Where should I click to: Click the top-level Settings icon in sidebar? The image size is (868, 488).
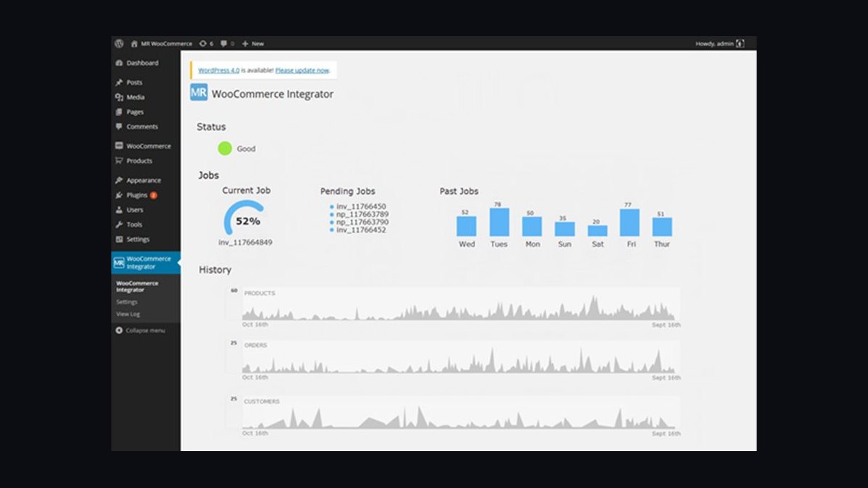(119, 239)
